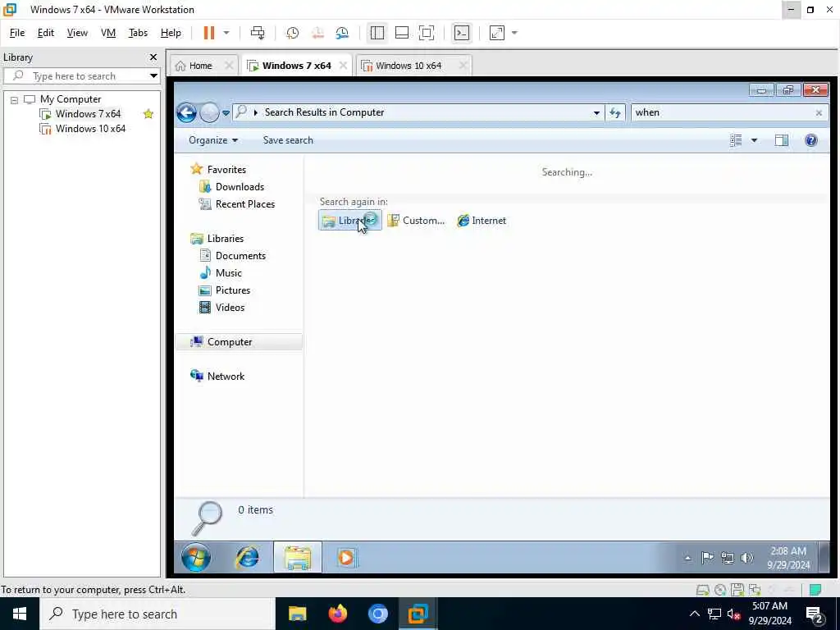840x630 pixels.
Task: Open Windows Media Player from Windows 7 taskbar
Action: click(x=346, y=558)
